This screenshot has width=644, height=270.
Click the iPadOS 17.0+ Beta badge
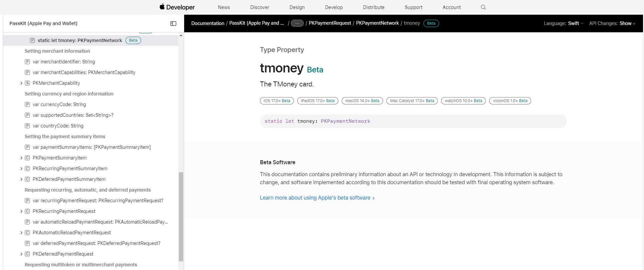point(318,101)
